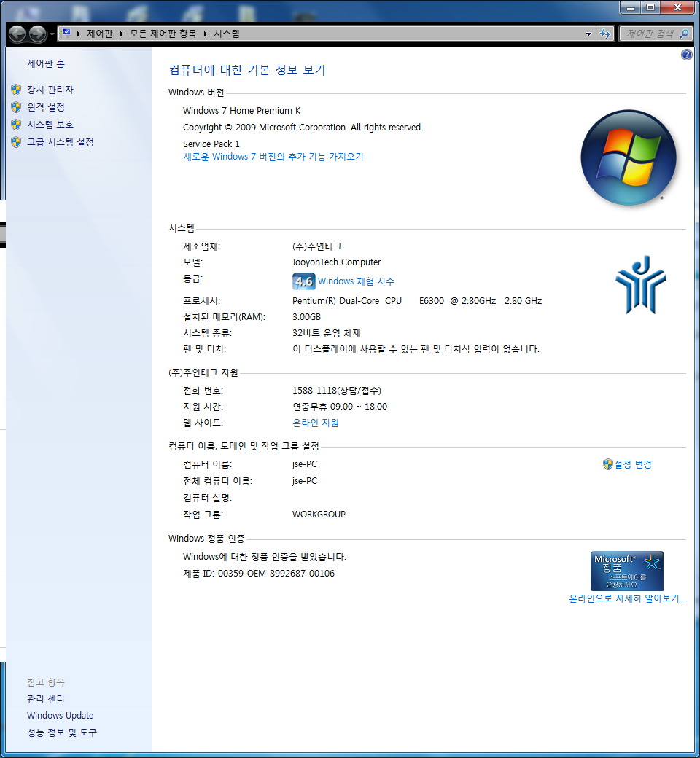Click the Forward navigation arrow button
Viewport: 700px width, 758px height.
38,34
